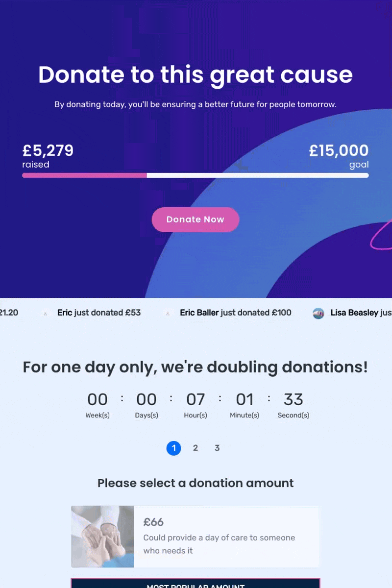Select the Most Popular Amount option
The width and height of the screenshot is (392, 588).
coord(196,583)
